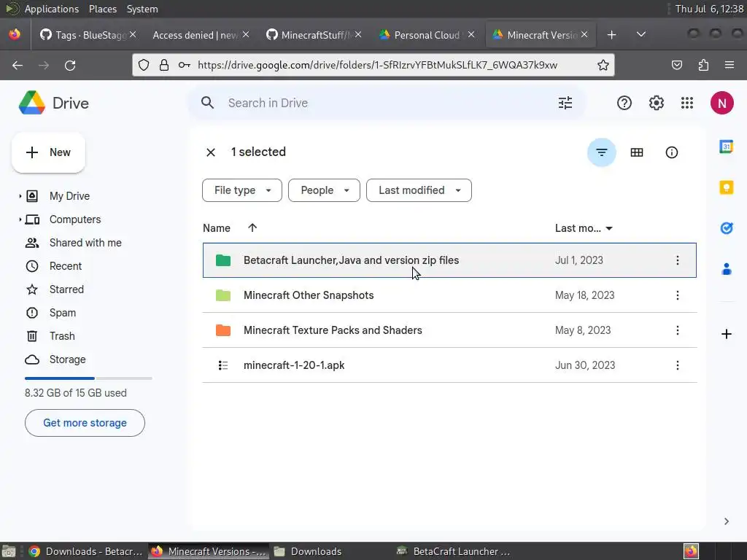This screenshot has height=560, width=747.
Task: Open the N account avatar
Action: click(x=721, y=103)
